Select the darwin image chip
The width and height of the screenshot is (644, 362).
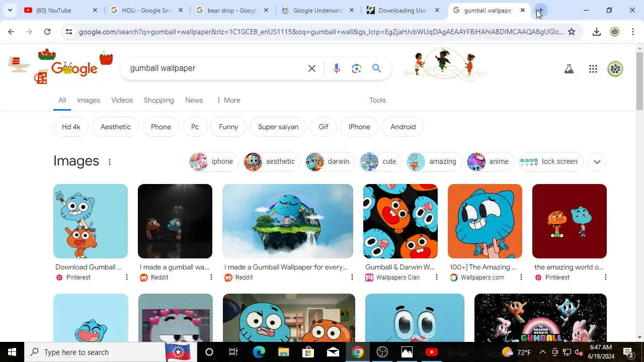[329, 161]
